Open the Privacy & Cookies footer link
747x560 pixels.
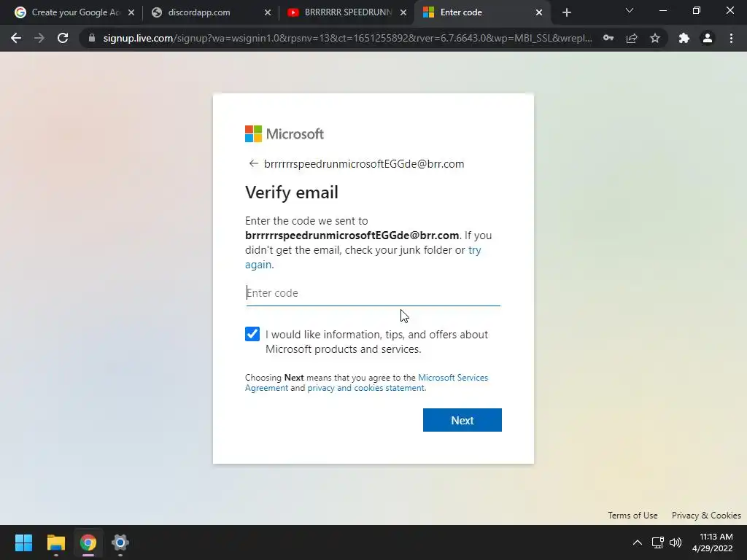click(706, 516)
